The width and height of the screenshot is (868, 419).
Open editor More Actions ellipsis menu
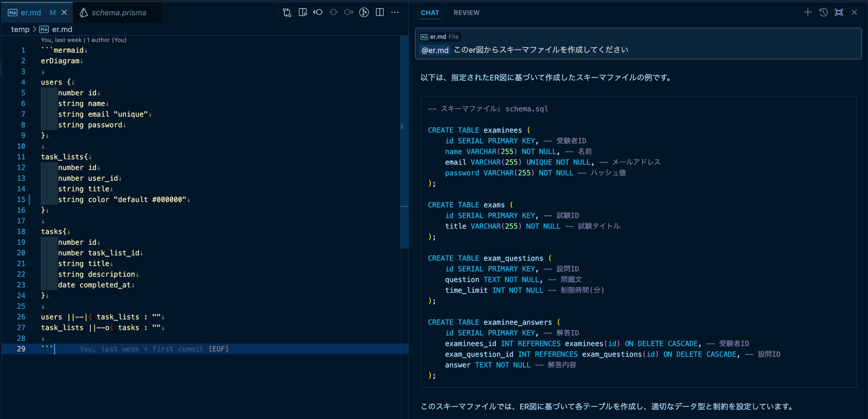click(395, 12)
